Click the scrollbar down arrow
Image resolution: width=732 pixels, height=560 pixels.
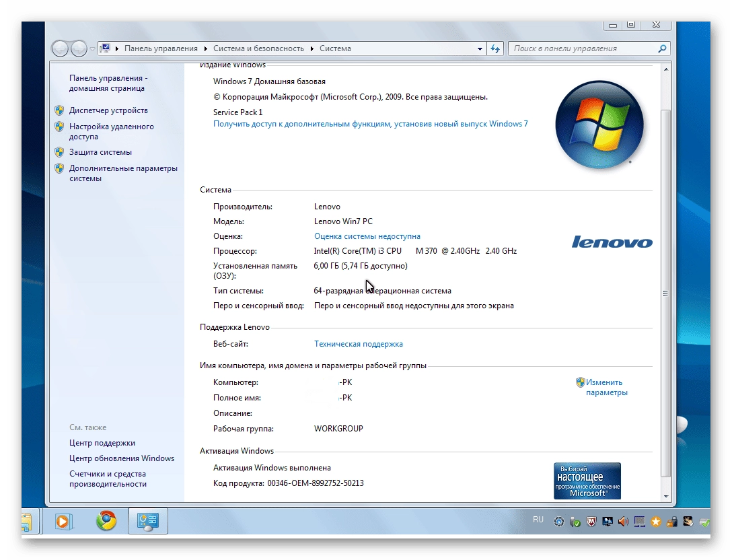click(666, 497)
